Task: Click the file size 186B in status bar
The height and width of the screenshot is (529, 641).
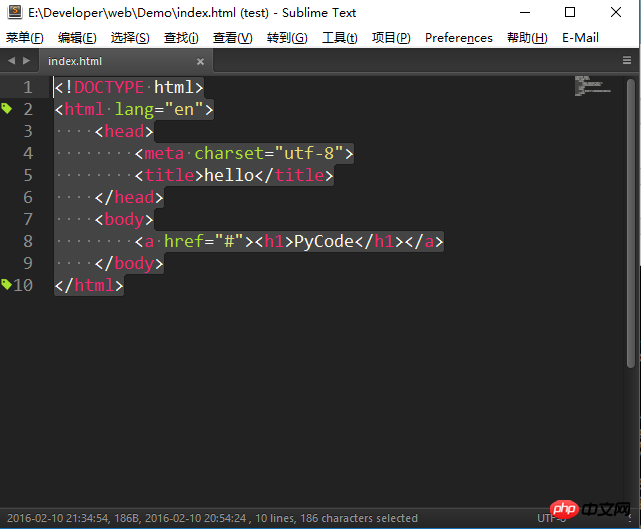Action: tap(128, 518)
